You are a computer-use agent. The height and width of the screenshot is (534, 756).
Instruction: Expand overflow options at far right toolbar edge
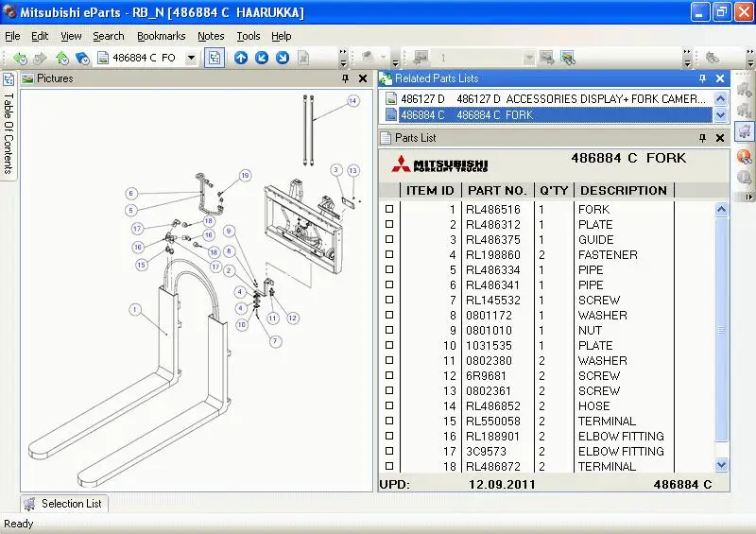[749, 59]
